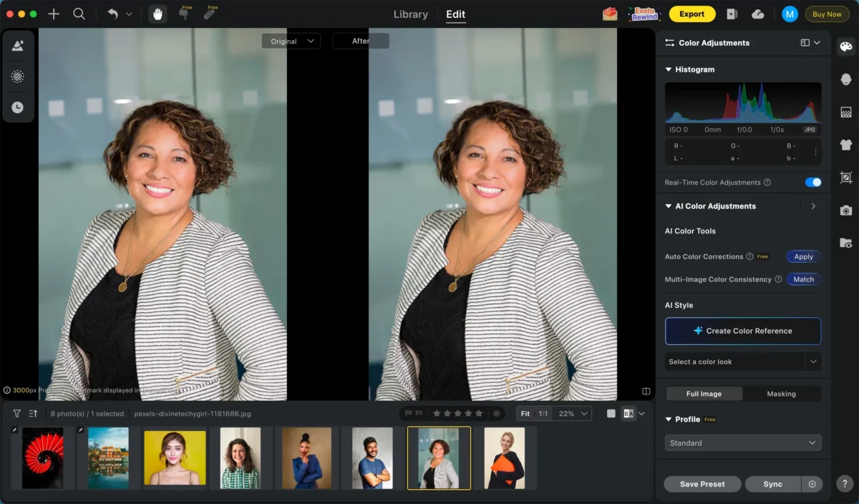Select the woman on yellow background thumbnail
The image size is (859, 504).
pos(175,458)
